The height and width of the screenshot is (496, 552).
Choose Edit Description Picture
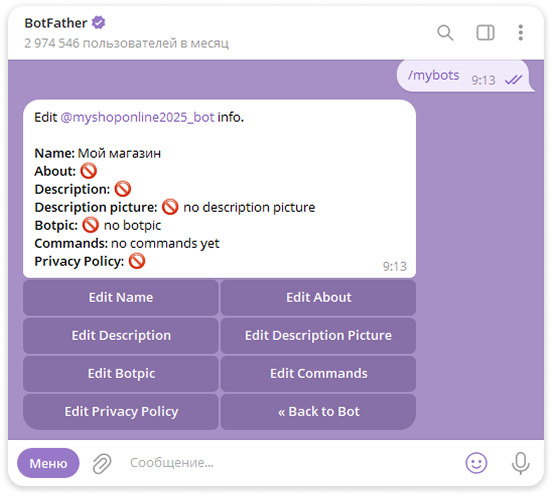click(318, 336)
